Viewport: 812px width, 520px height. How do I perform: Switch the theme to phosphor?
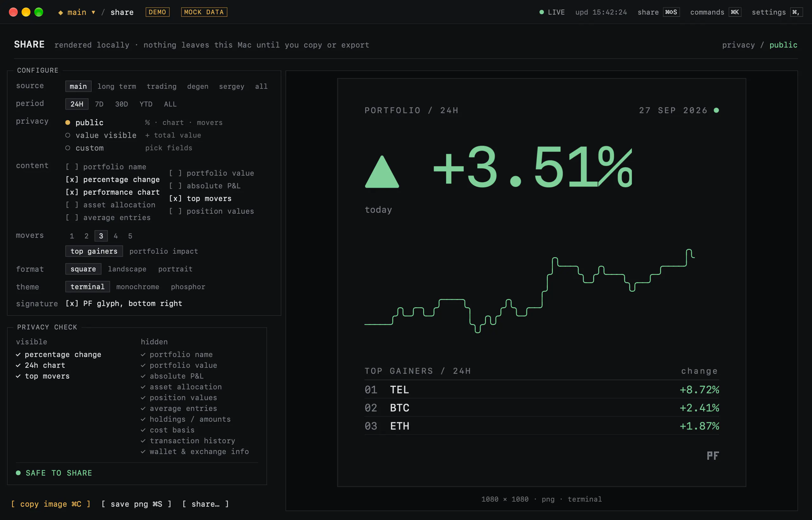188,287
